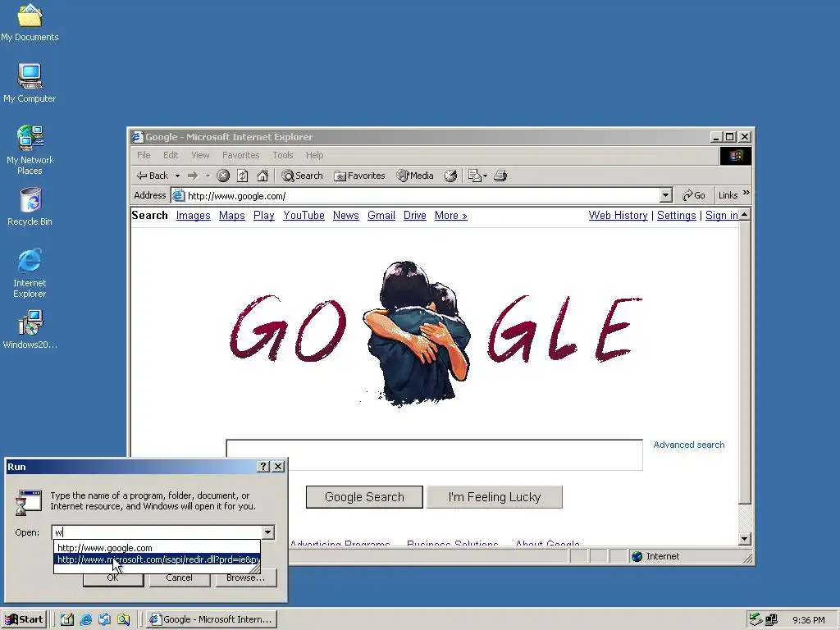Click the Google Search button

(x=364, y=497)
